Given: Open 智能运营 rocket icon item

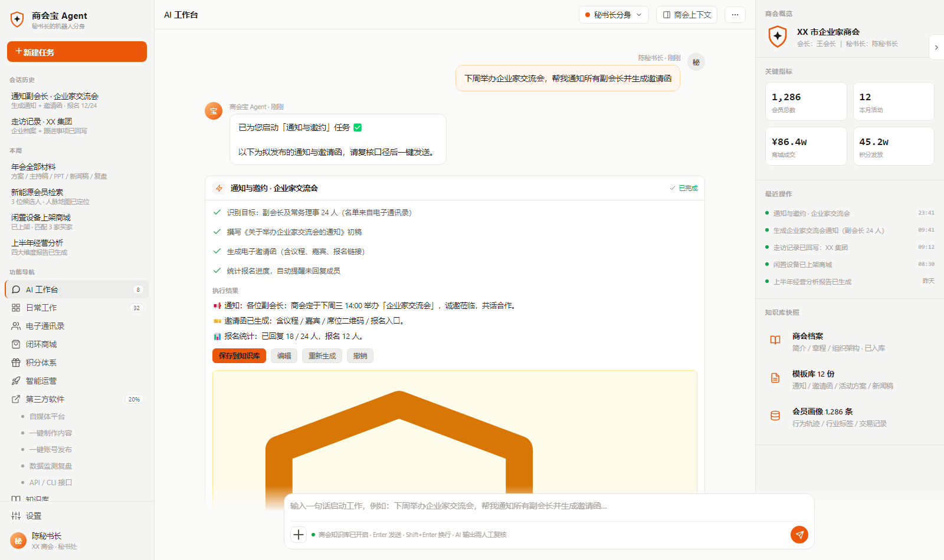Looking at the screenshot, I should click(16, 381).
